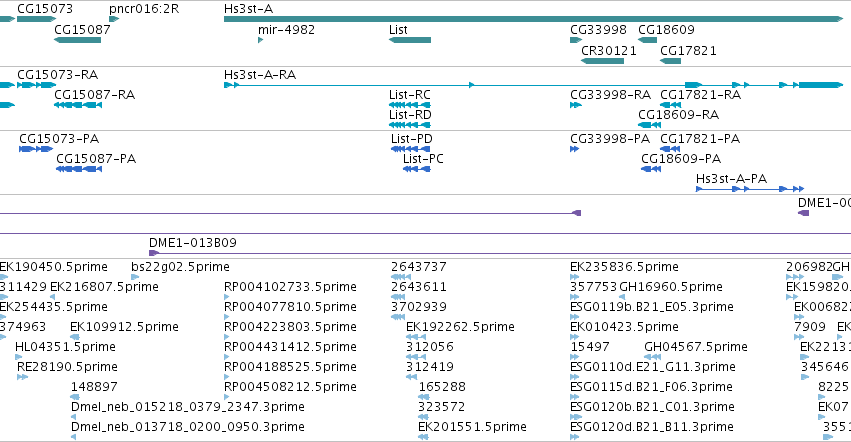Click the 148897 EST label
This screenshot has height=442, width=851.
94,387
